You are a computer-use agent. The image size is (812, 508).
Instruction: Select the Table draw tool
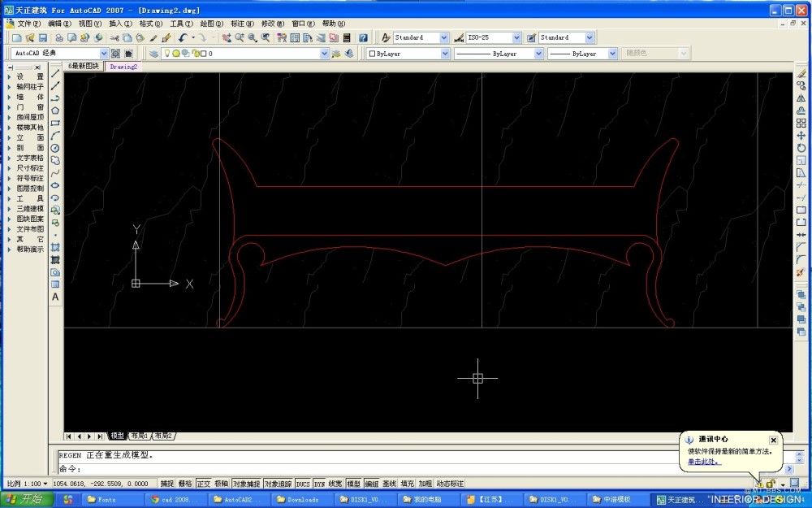coord(55,284)
